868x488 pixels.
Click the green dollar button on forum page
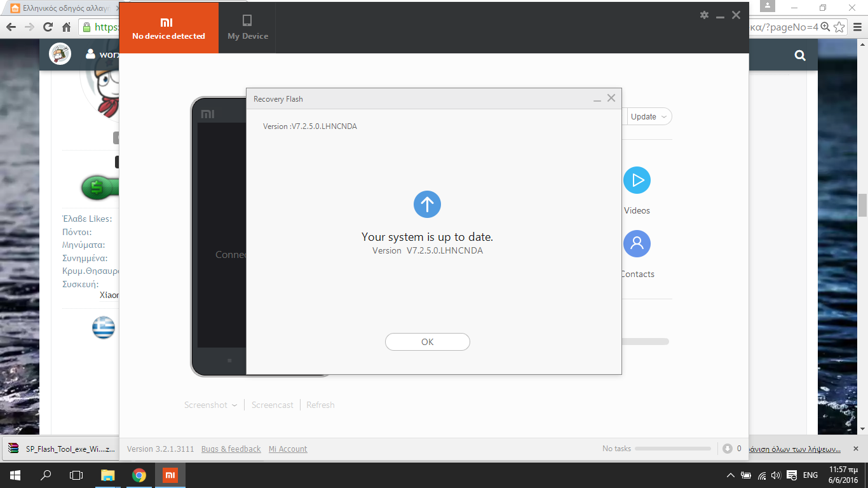coord(100,188)
